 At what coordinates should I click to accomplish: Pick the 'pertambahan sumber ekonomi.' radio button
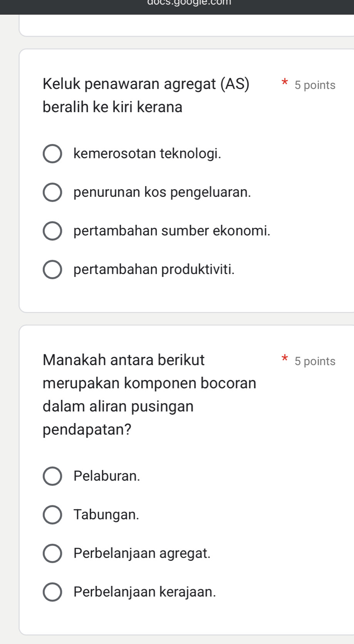[x=52, y=231]
